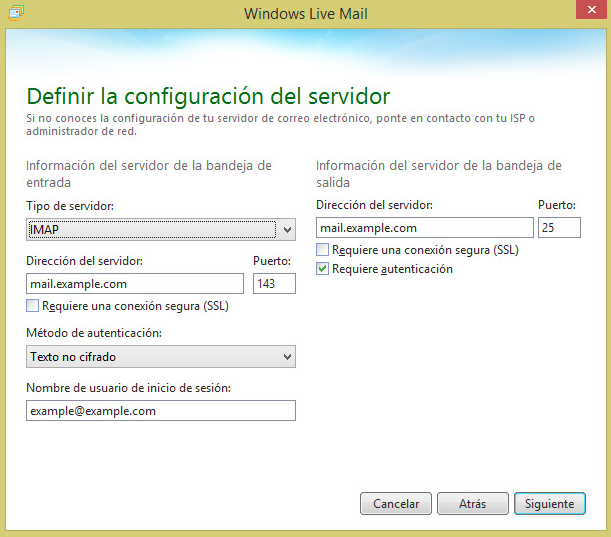Click the login username field

pos(161,411)
